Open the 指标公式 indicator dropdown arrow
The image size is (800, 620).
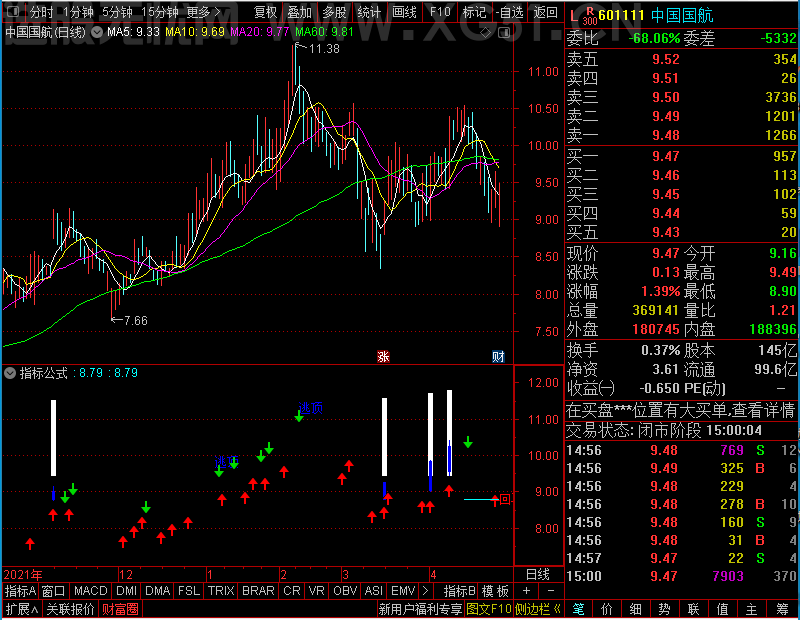[x=10, y=373]
